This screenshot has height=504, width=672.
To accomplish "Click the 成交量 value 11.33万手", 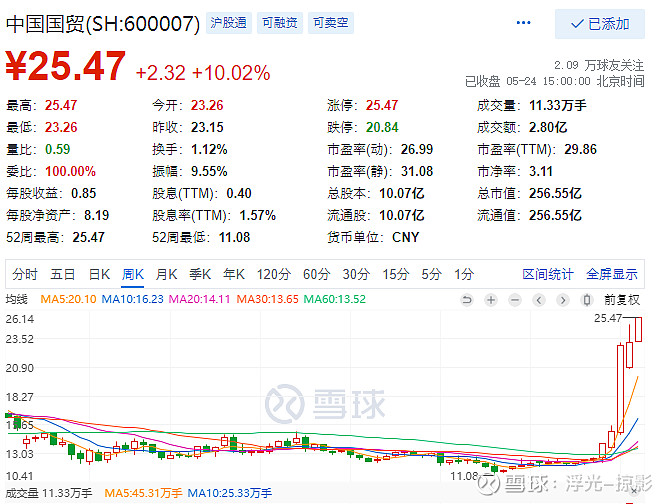I will click(x=558, y=105).
